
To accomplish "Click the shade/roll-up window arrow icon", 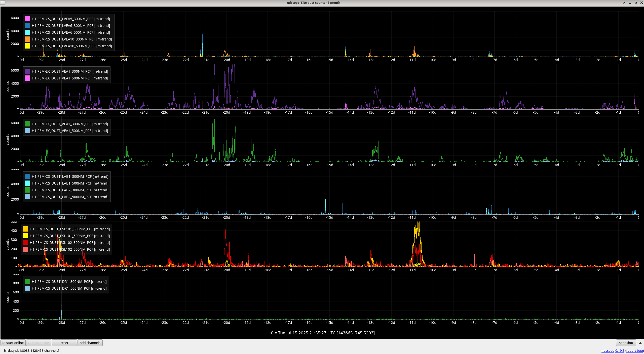I will pos(624,3).
